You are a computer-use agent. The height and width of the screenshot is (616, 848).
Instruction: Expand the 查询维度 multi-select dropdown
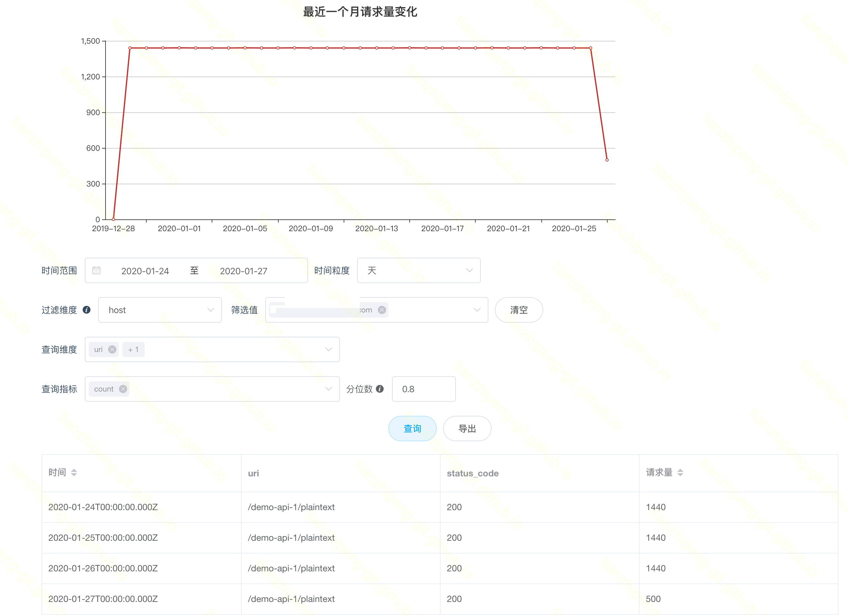click(328, 349)
